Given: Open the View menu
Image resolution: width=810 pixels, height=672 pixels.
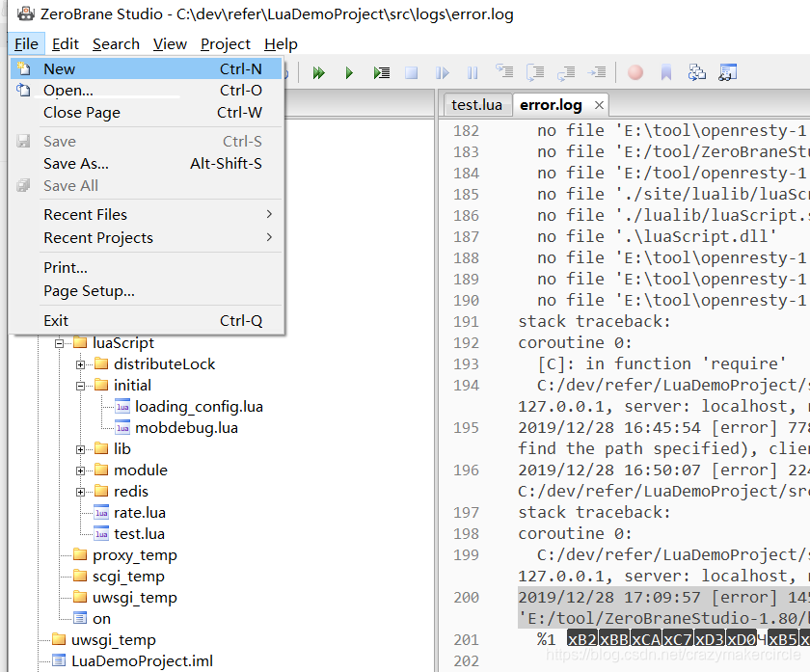Looking at the screenshot, I should pos(170,44).
